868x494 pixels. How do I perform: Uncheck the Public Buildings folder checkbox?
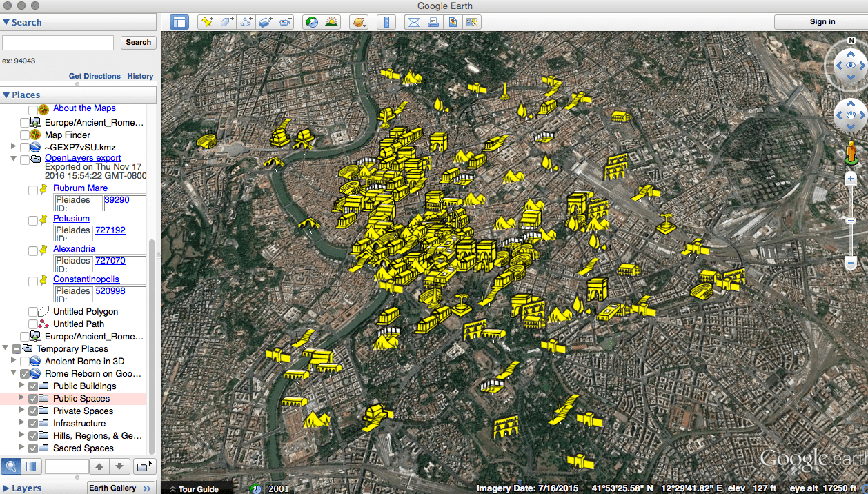[33, 386]
